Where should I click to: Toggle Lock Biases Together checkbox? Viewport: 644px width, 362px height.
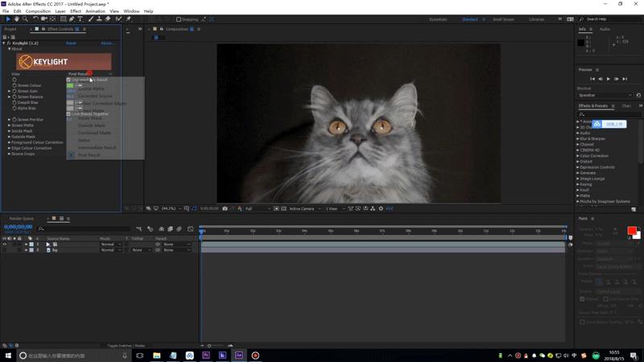(68, 113)
